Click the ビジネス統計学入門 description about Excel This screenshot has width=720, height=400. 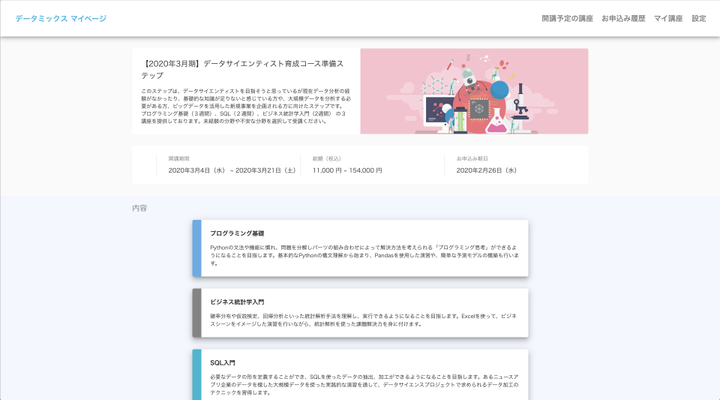[364, 320]
